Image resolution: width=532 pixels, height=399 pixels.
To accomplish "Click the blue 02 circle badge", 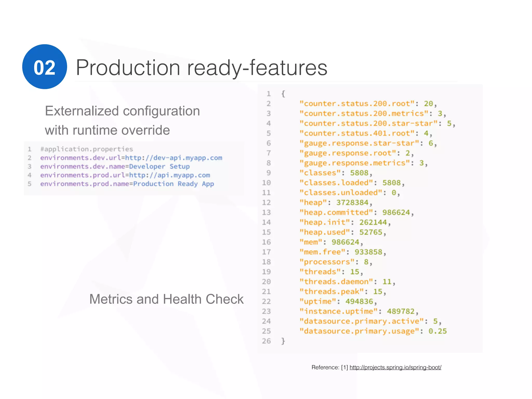I will coord(45,67).
